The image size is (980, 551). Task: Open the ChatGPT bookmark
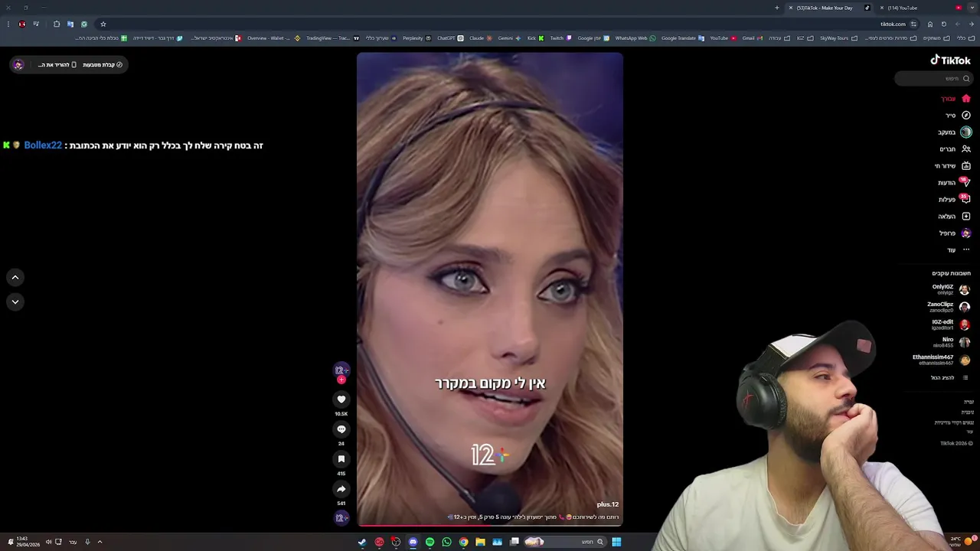(450, 38)
